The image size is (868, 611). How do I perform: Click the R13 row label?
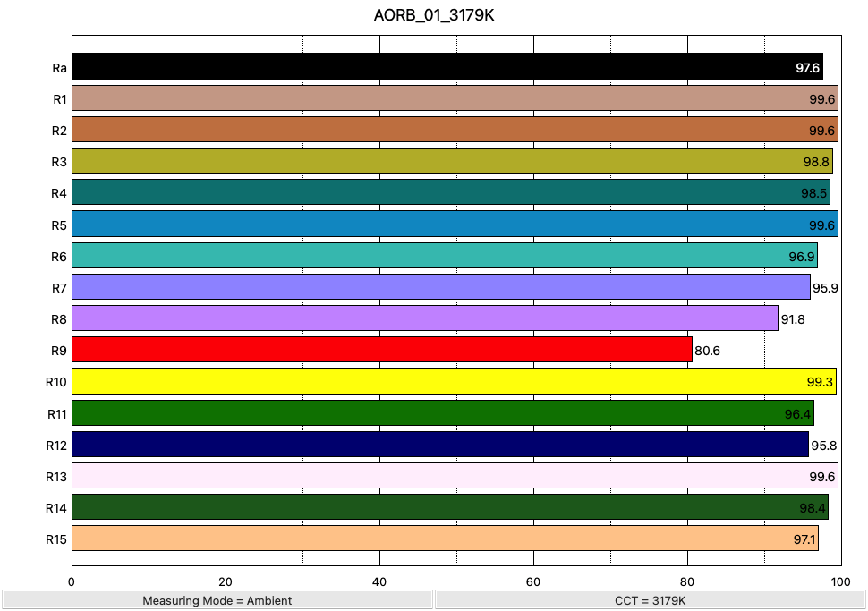[55, 477]
